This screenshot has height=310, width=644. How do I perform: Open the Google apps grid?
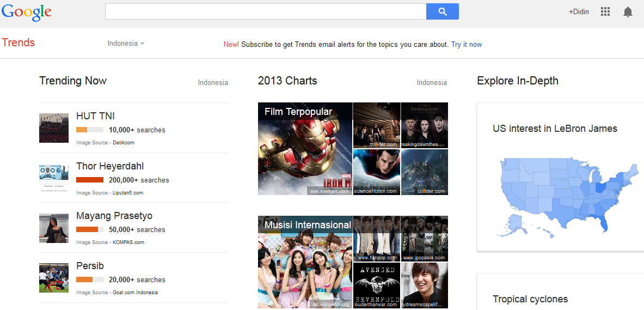pyautogui.click(x=605, y=12)
